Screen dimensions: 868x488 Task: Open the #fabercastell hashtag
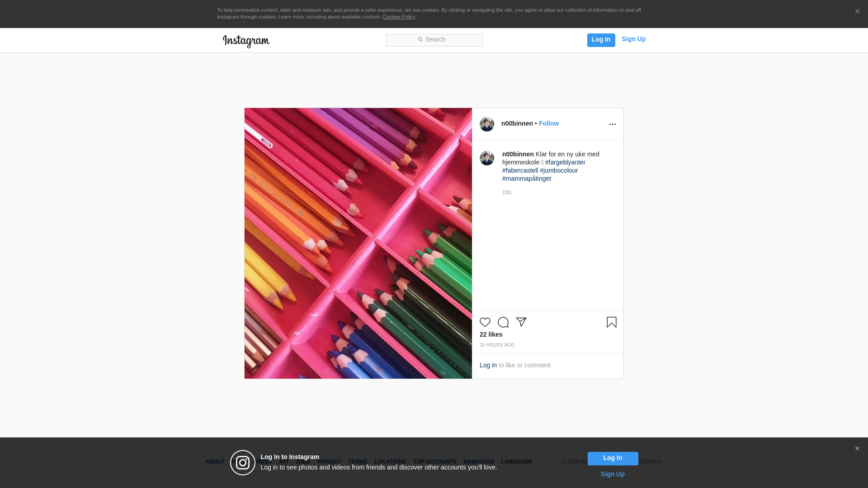[x=520, y=171]
